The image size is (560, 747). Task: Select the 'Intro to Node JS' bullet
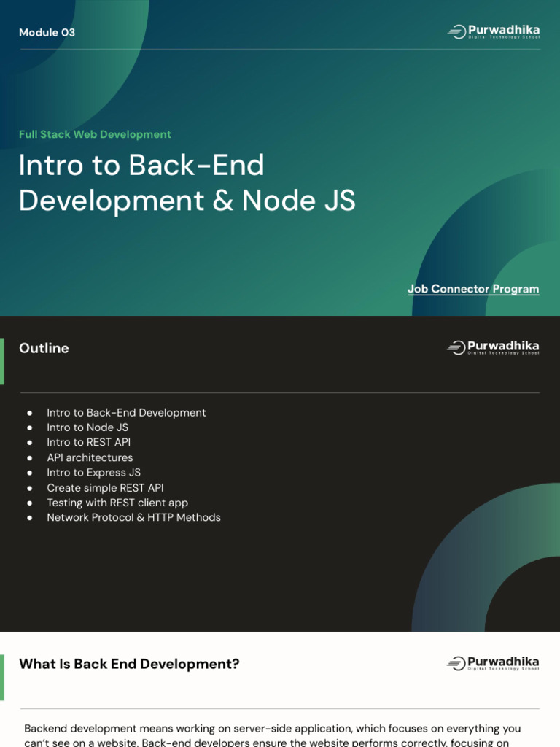87,427
